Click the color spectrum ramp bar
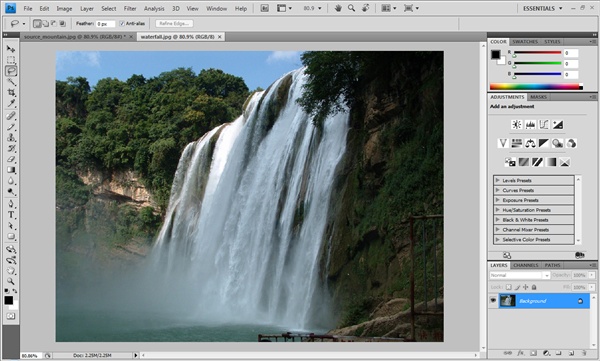This screenshot has height=361, width=600. (536, 87)
